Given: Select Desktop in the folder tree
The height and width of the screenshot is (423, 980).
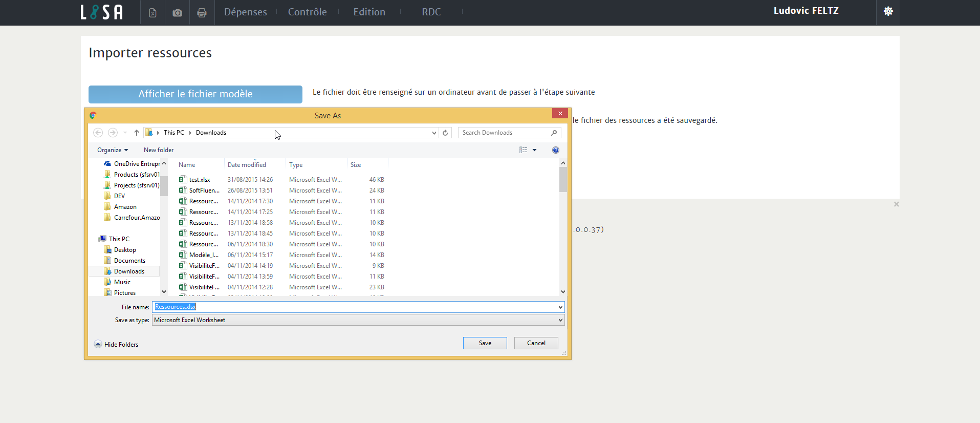Looking at the screenshot, I should click(125, 250).
